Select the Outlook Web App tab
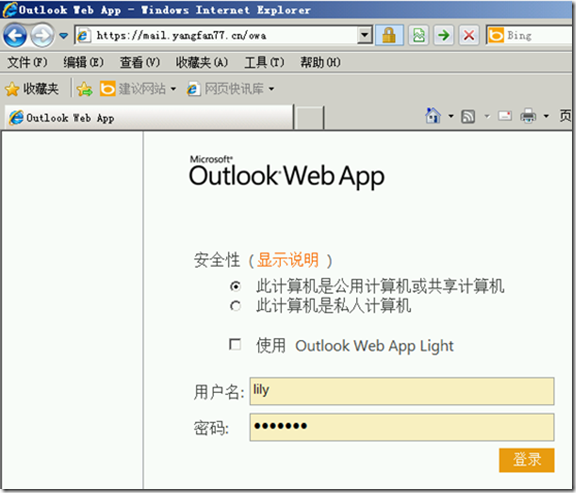 pyautogui.click(x=149, y=118)
